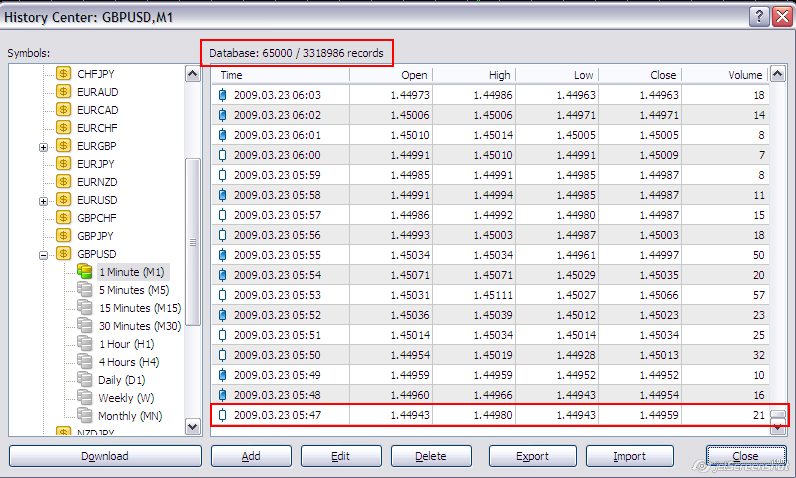This screenshot has width=796, height=478.
Task: Click the candle icon of the 06:00 bar
Action: click(222, 155)
